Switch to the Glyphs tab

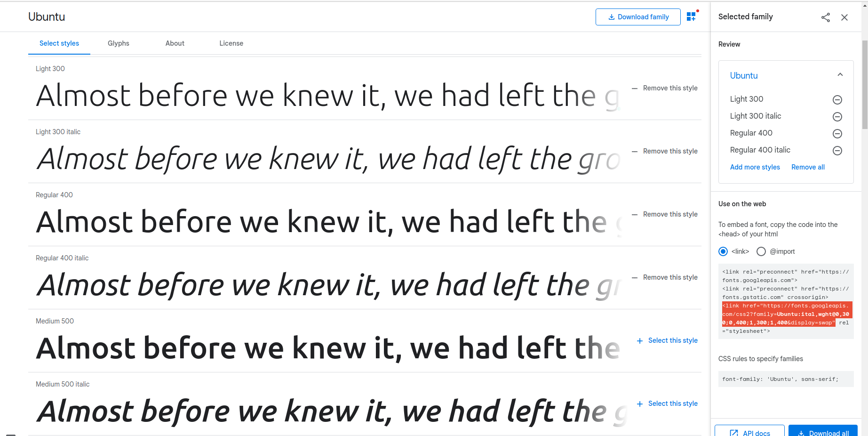[119, 43]
